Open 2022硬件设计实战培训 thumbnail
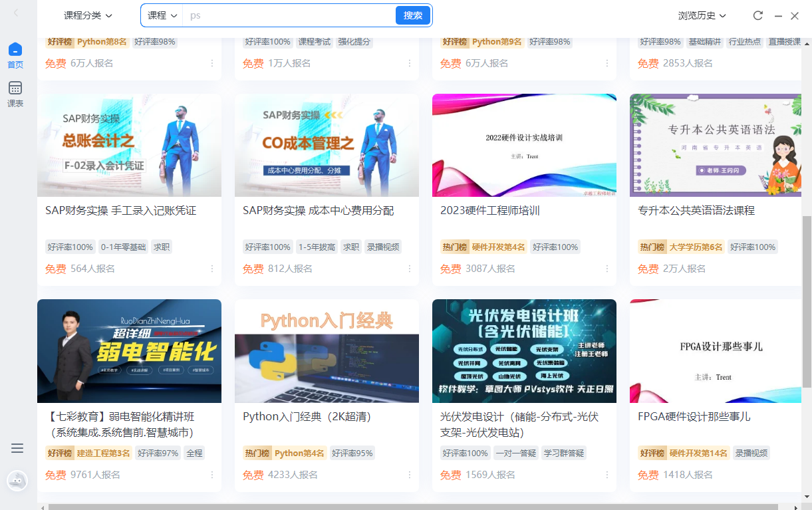Screen dimensions: 812x510 click(x=524, y=145)
